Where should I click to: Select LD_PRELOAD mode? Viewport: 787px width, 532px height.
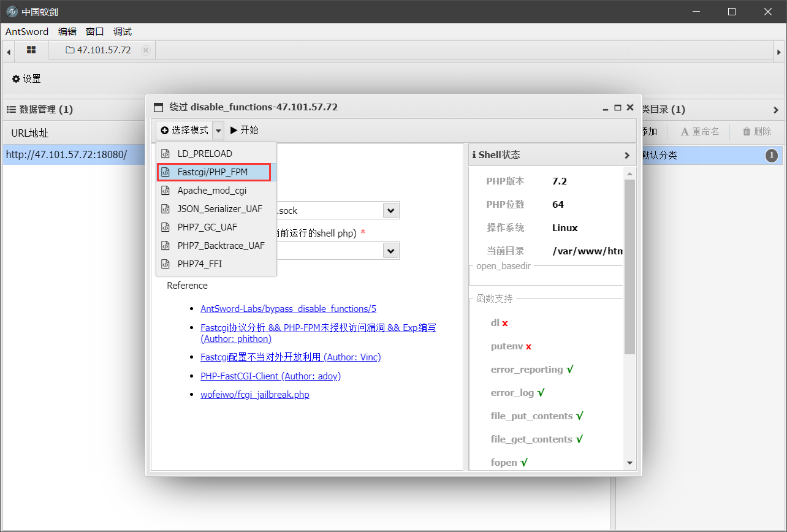point(216,153)
